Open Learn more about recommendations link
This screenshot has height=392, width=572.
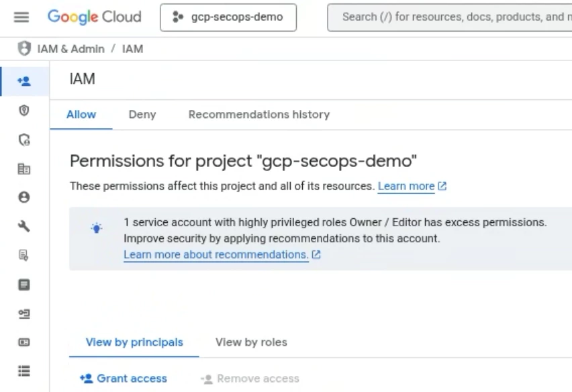point(216,255)
